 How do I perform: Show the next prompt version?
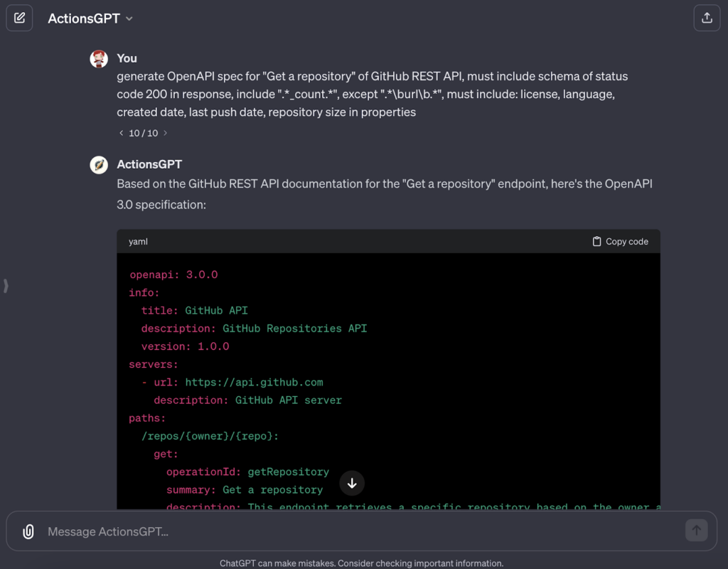165,132
